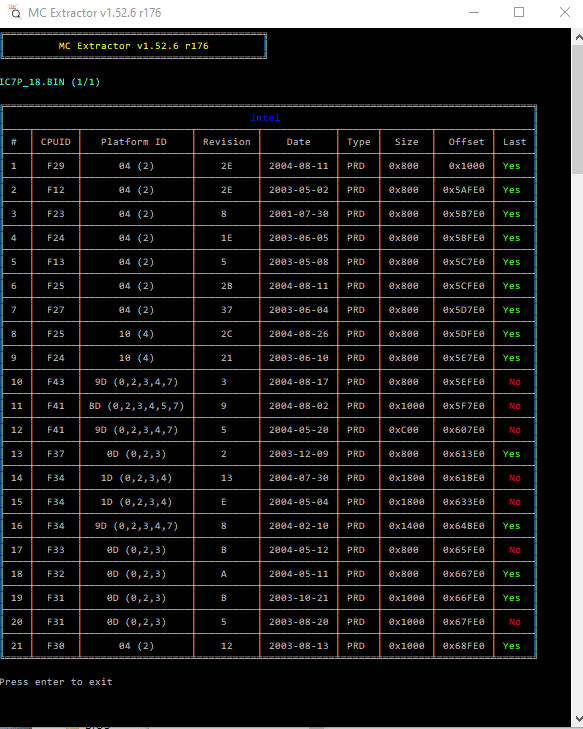Screen dimensions: 583x729
Task: Click date 2003-05-08
Action: 298,262
